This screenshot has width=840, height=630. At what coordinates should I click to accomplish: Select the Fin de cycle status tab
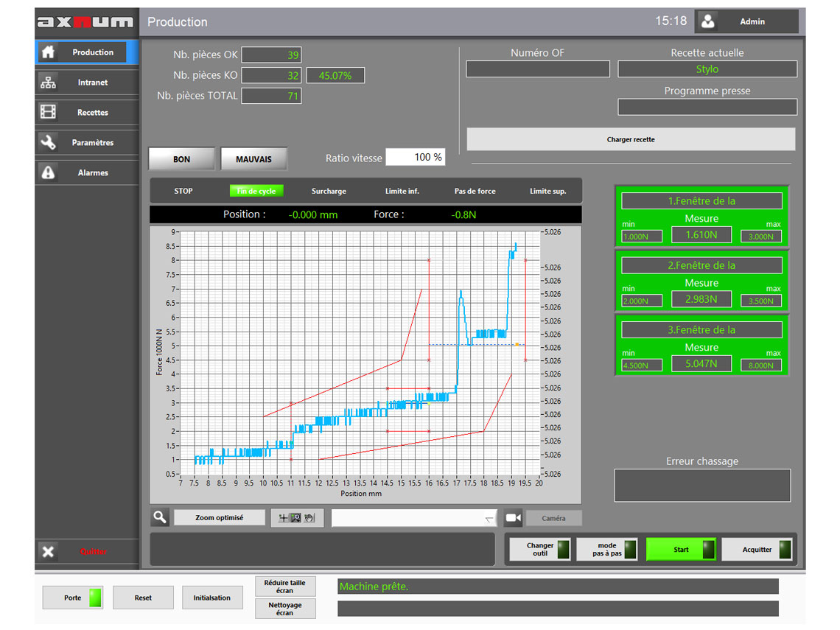(x=256, y=190)
